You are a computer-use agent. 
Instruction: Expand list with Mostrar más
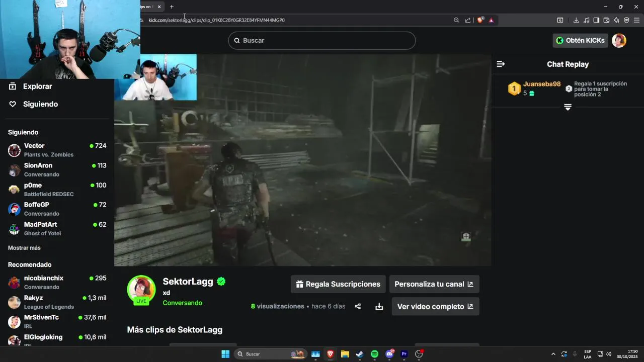pos(24,248)
